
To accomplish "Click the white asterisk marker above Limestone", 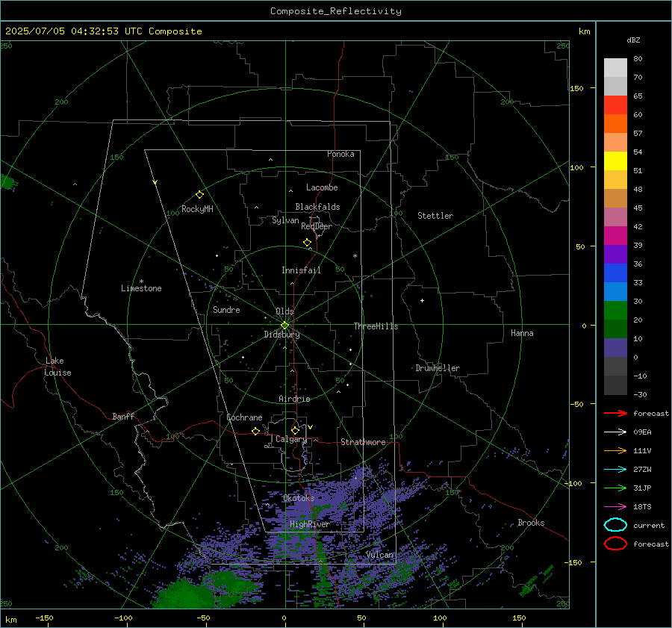I will click(x=141, y=282).
